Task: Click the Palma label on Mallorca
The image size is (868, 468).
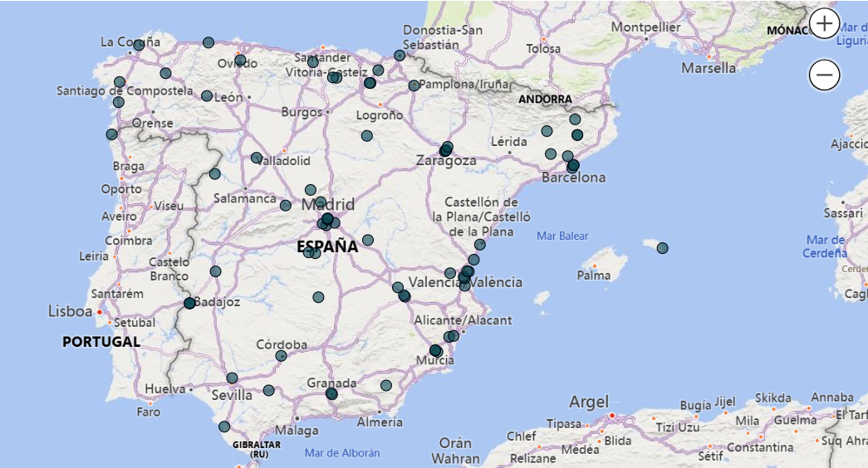Action: tap(593, 275)
